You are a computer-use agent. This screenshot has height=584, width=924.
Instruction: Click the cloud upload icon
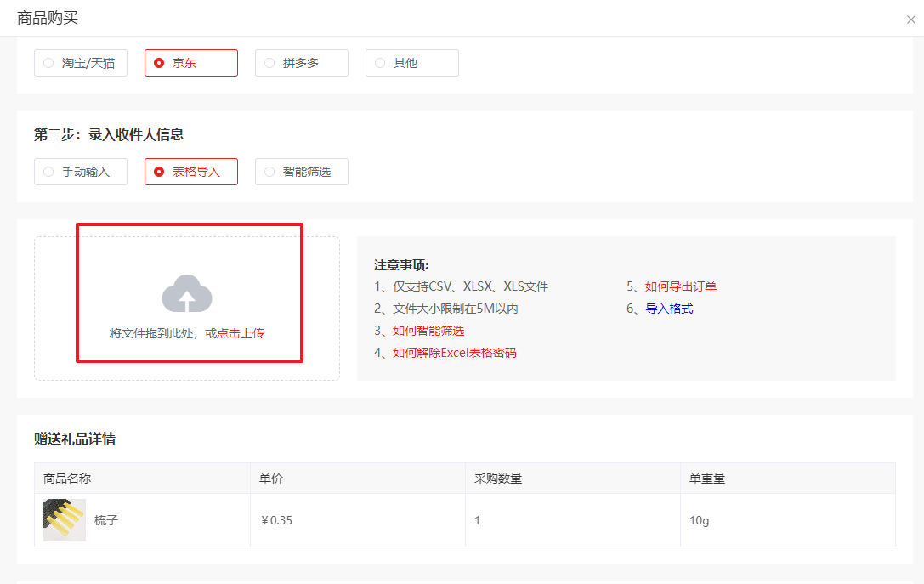click(x=187, y=293)
